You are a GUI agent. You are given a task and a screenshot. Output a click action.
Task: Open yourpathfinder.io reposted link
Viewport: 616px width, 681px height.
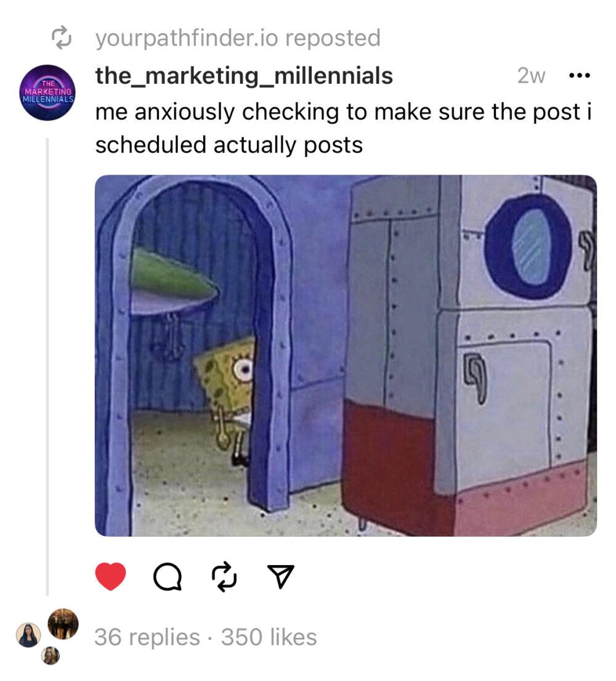click(x=238, y=38)
